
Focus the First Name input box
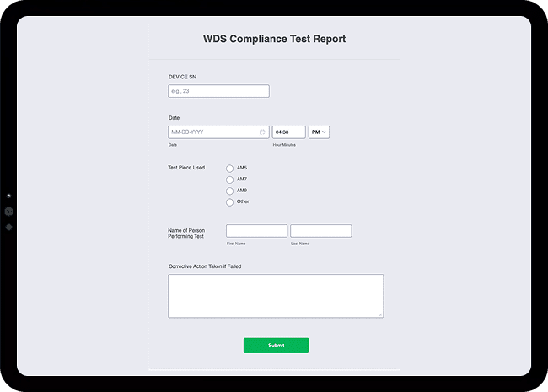(256, 231)
